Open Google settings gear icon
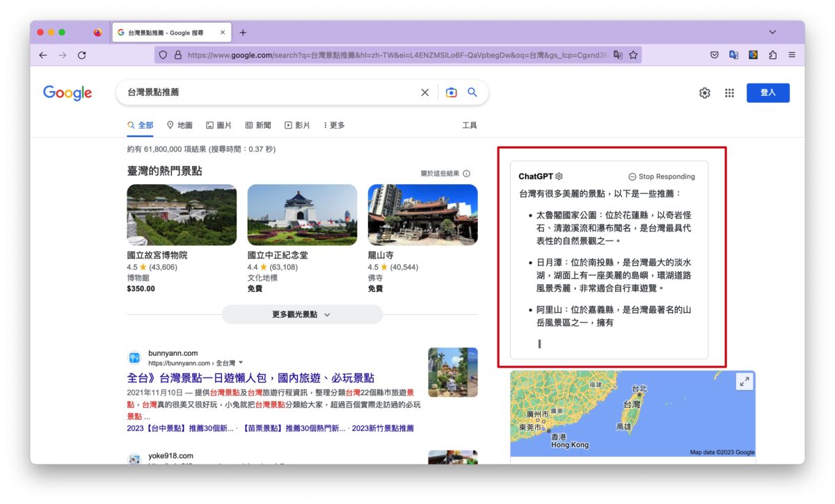The image size is (835, 504). (x=705, y=93)
